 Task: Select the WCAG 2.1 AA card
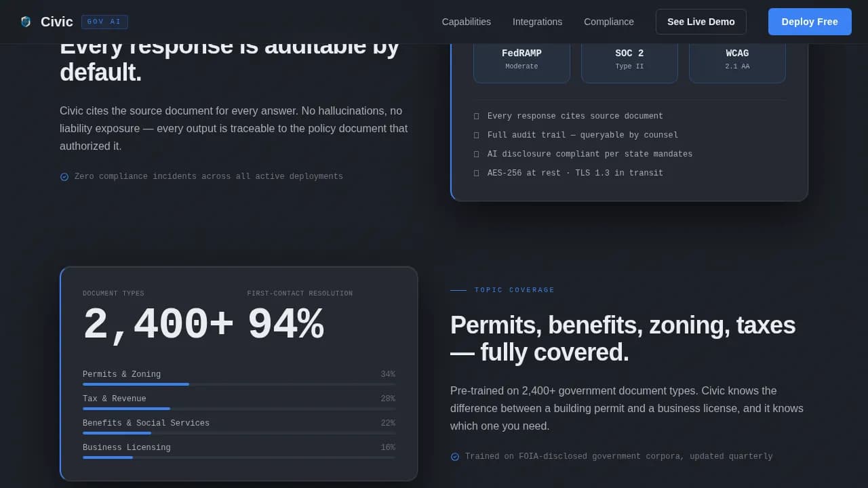click(x=737, y=60)
